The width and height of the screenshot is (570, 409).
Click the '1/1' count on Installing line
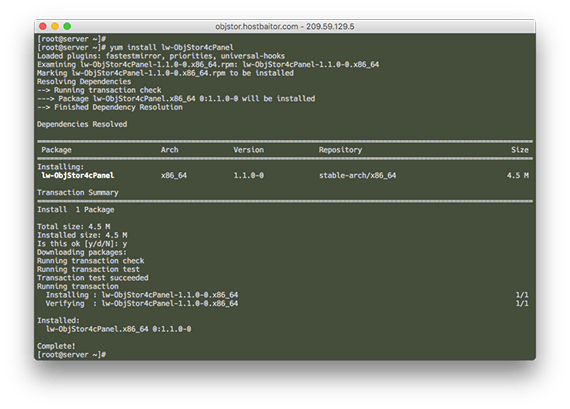pyautogui.click(x=522, y=295)
